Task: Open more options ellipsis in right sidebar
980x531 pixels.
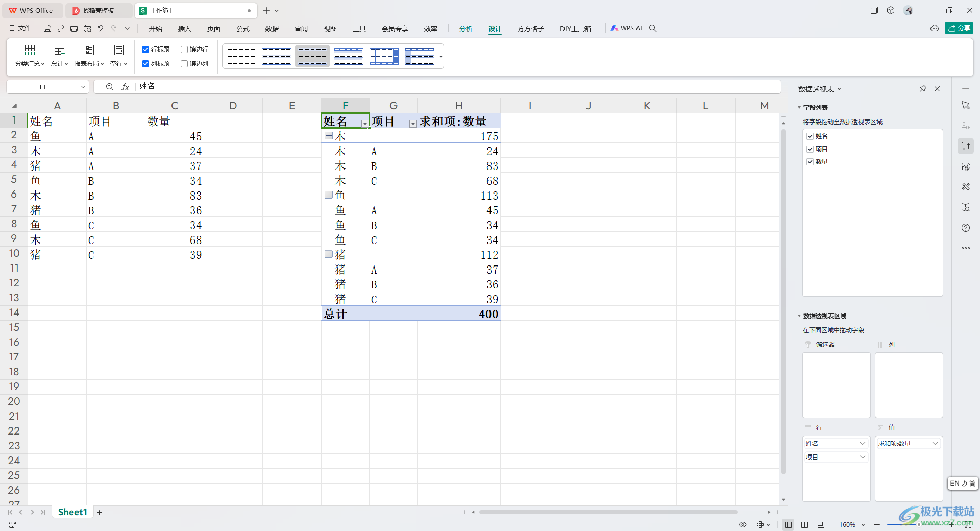Action: click(966, 248)
